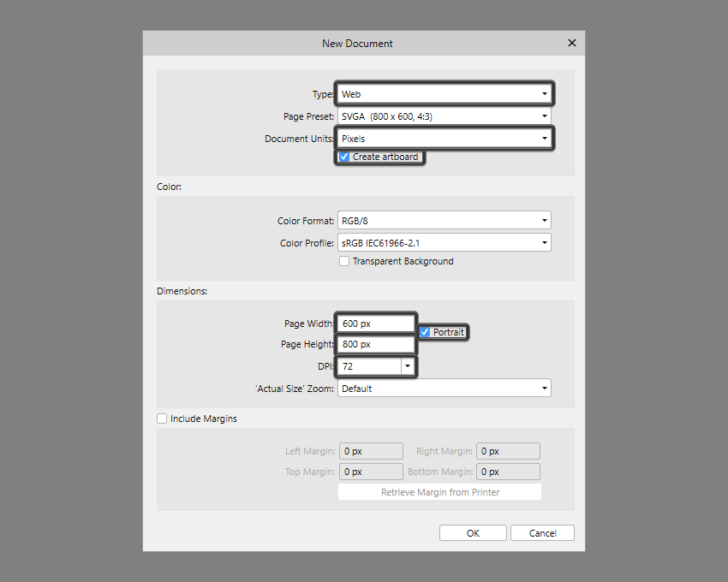Open the Document Units dropdown
The width and height of the screenshot is (728, 582).
click(444, 138)
